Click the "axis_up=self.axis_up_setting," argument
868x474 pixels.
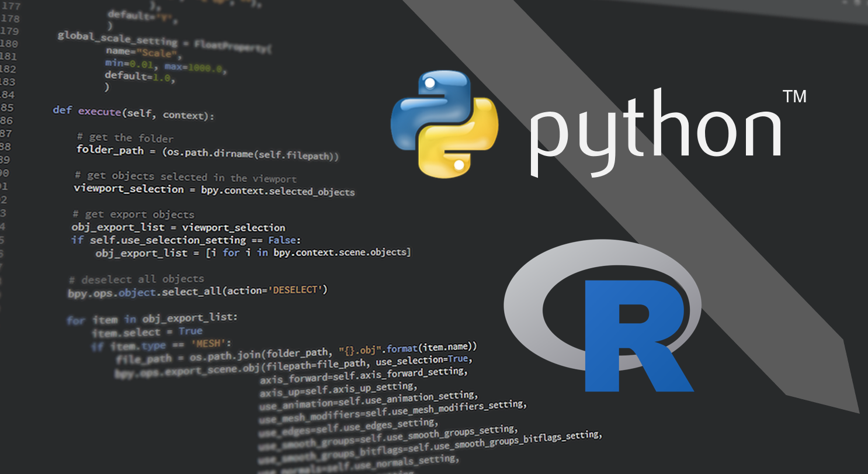(x=338, y=389)
